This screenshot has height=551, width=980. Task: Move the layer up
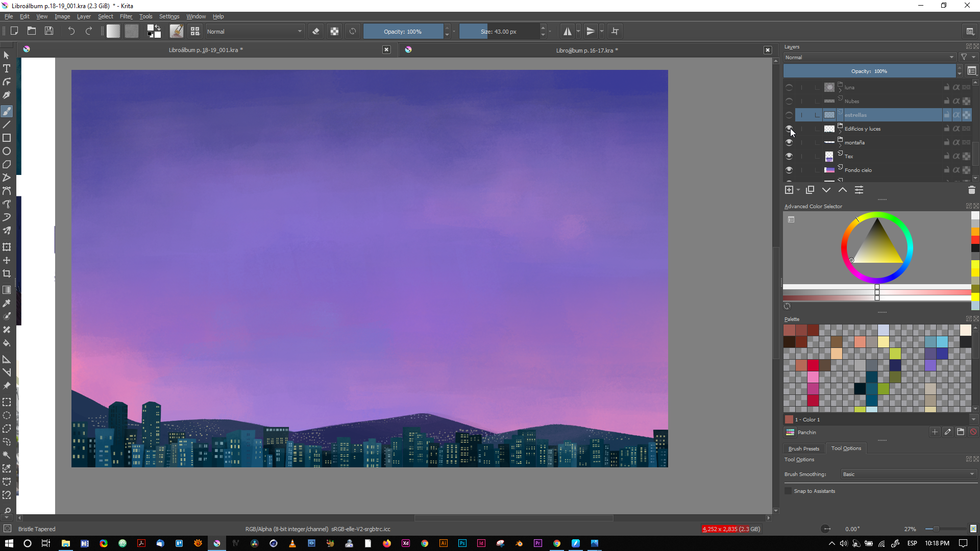pos(843,190)
